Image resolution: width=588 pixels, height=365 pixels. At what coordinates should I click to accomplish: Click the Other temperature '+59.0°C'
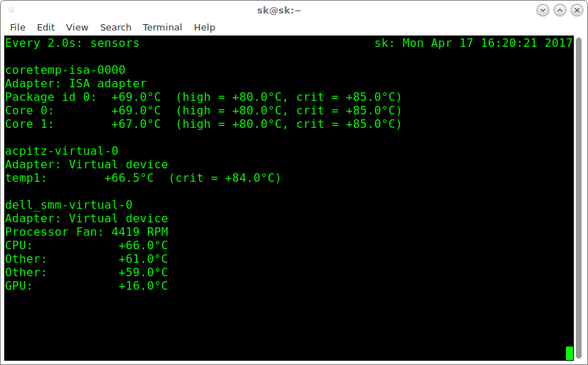(x=143, y=273)
